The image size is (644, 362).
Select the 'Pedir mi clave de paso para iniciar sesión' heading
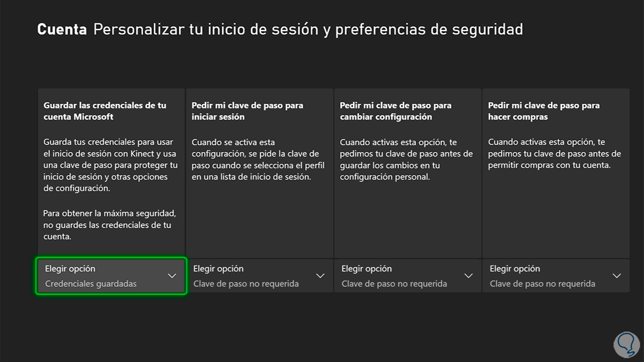pyautogui.click(x=246, y=111)
